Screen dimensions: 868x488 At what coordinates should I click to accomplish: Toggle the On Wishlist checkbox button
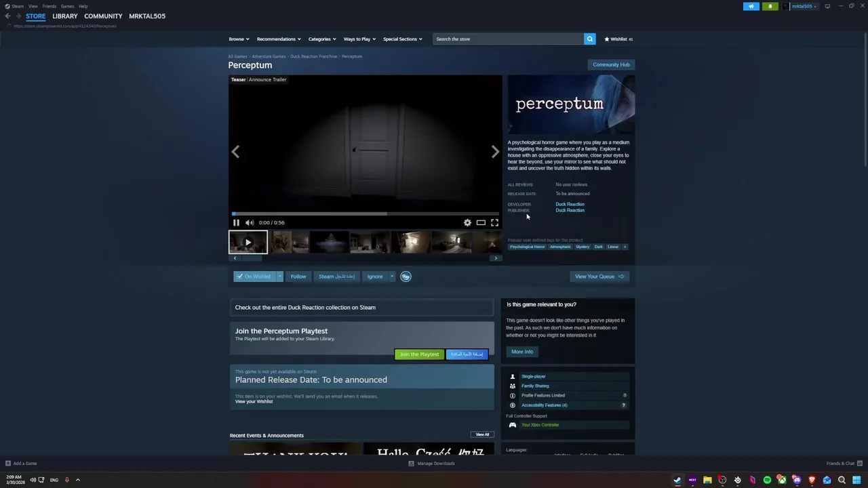(254, 277)
